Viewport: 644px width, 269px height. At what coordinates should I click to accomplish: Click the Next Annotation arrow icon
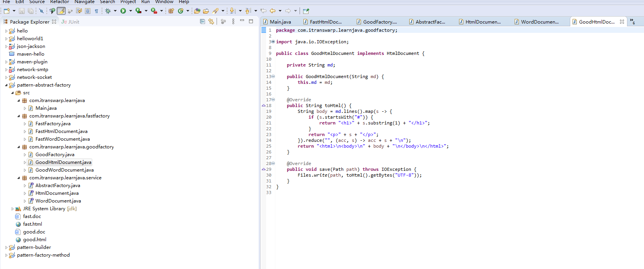232,11
